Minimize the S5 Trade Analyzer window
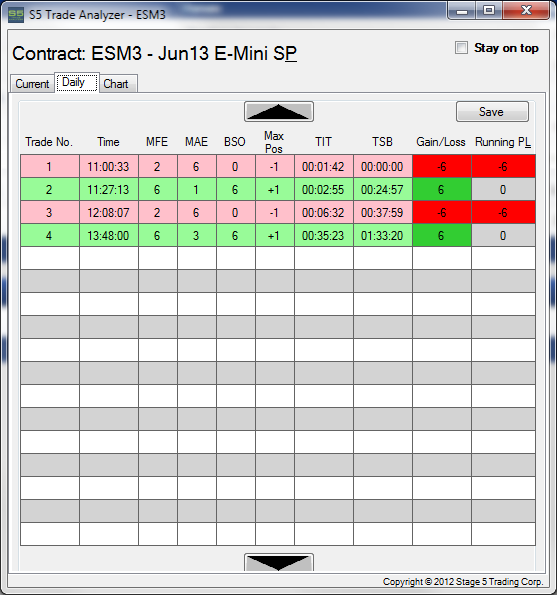The height and width of the screenshot is (595, 557). [x=462, y=11]
